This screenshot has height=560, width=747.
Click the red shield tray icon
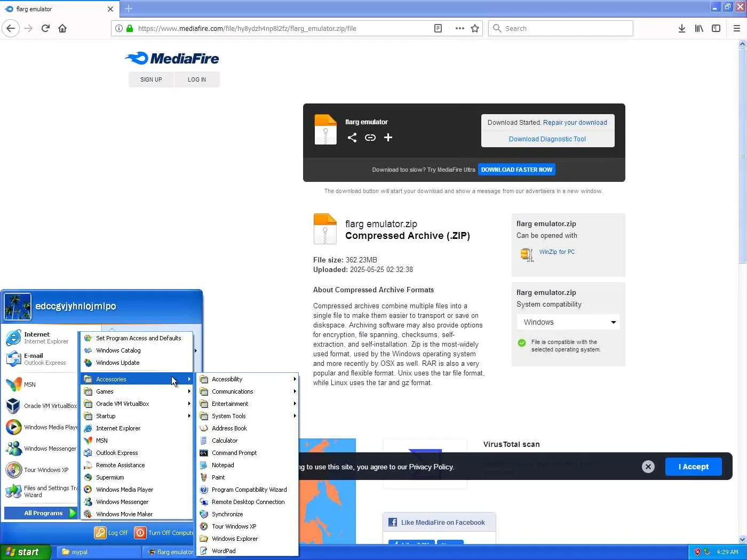tap(697, 552)
